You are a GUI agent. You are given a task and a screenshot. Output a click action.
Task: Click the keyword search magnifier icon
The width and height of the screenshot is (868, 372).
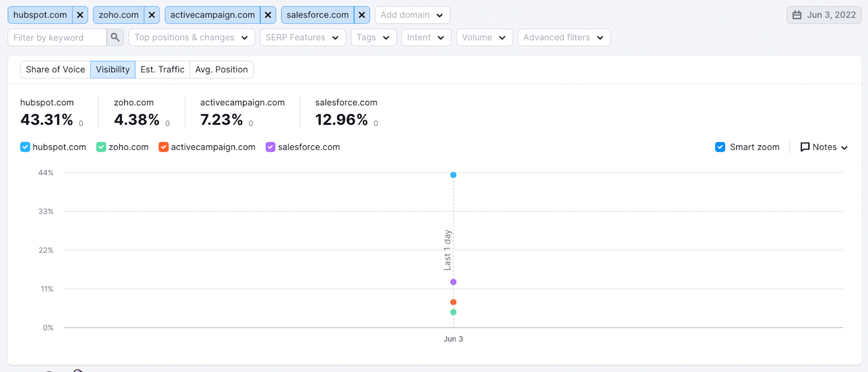(115, 37)
